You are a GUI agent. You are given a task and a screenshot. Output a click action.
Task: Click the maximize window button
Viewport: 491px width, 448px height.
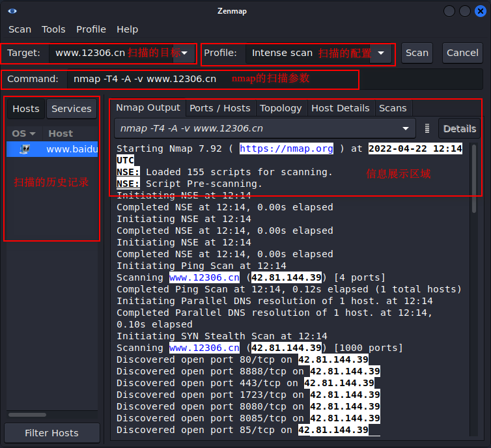(x=465, y=11)
